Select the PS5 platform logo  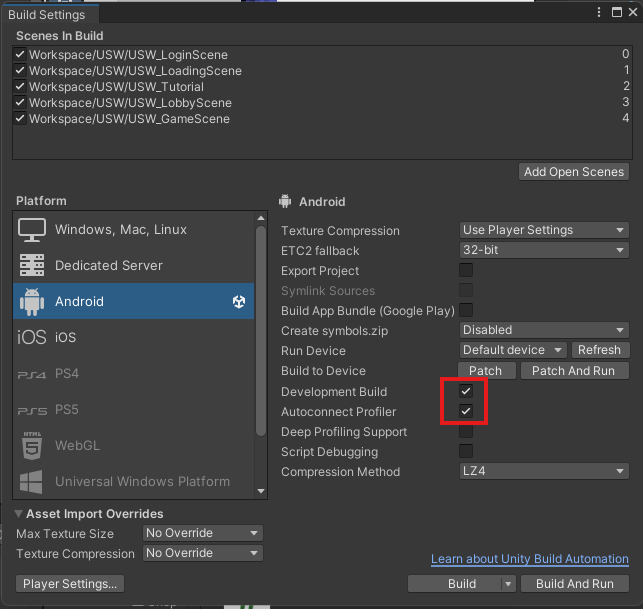coord(32,410)
